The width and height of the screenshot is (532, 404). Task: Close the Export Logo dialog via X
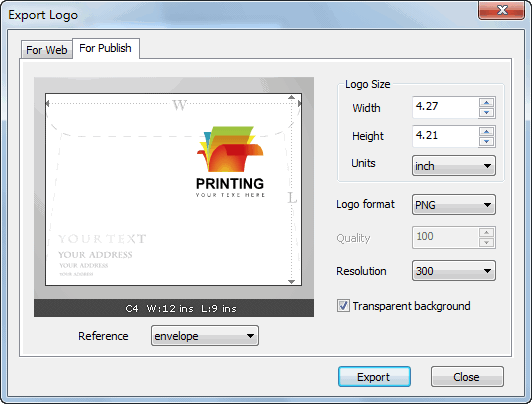pos(501,10)
